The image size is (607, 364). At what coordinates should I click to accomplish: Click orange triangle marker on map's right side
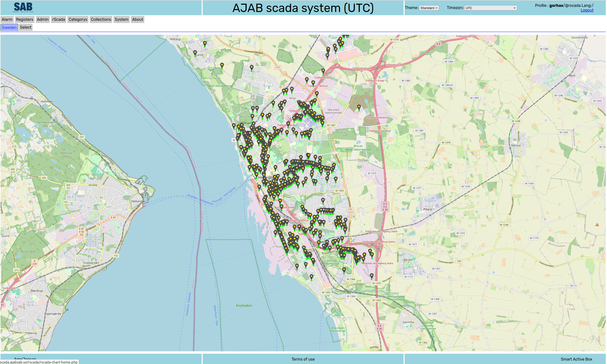tap(597, 224)
